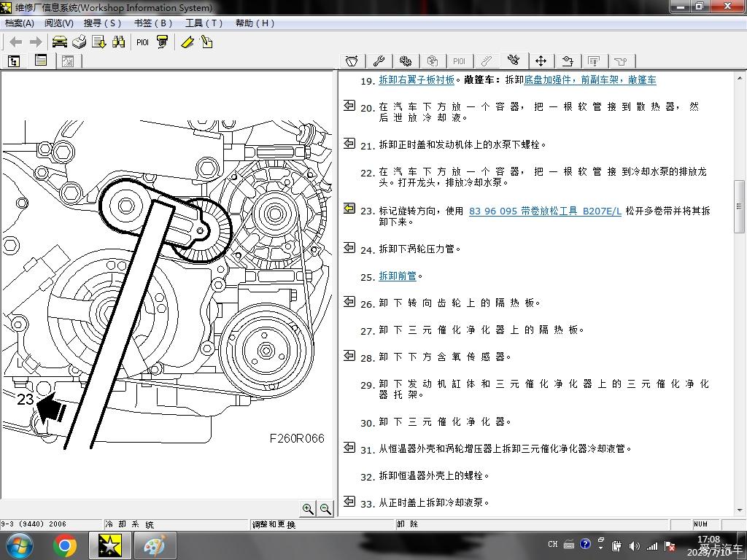Click the text scrollbar down arrow

pos(740,510)
